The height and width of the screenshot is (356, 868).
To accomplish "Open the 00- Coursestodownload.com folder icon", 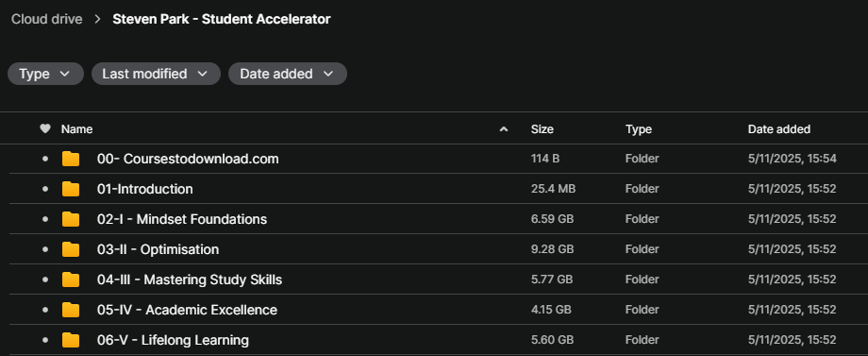I will pos(71,159).
